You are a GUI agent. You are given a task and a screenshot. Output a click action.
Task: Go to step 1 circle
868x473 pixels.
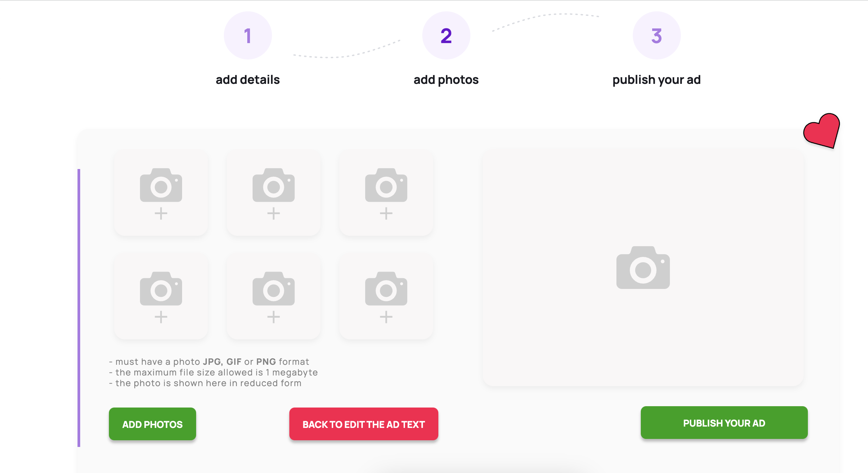click(x=248, y=35)
